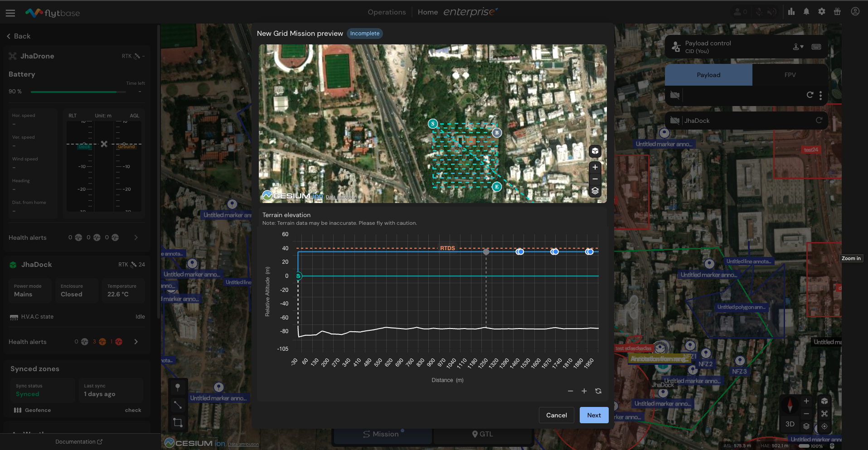Switch main map to 3D mode
868x450 pixels.
click(x=790, y=424)
